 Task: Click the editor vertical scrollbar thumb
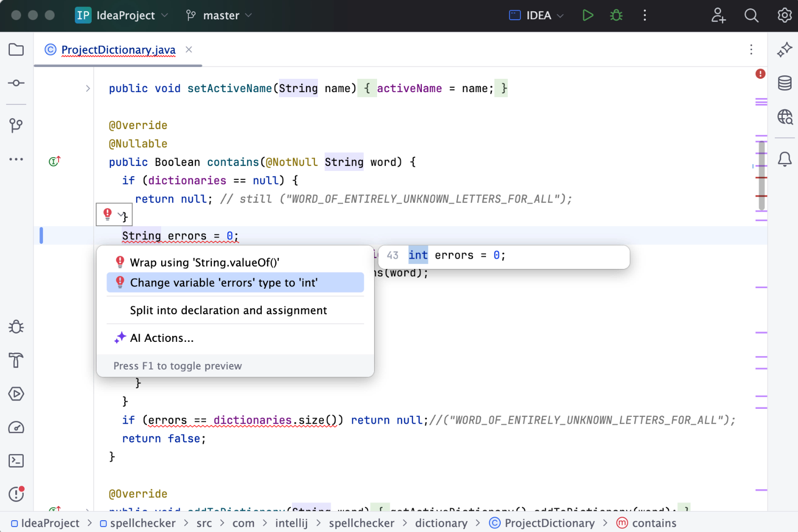[762, 175]
